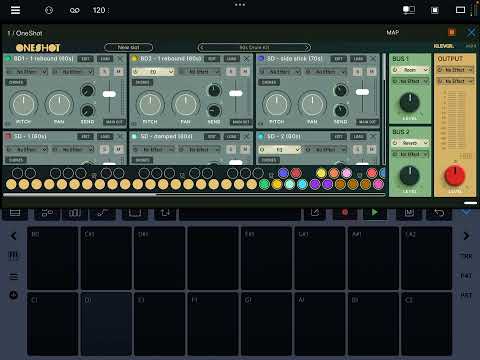Click the BUS 1 LEVEL knob
Image resolution: width=480 pixels, height=360 pixels.
click(x=410, y=102)
